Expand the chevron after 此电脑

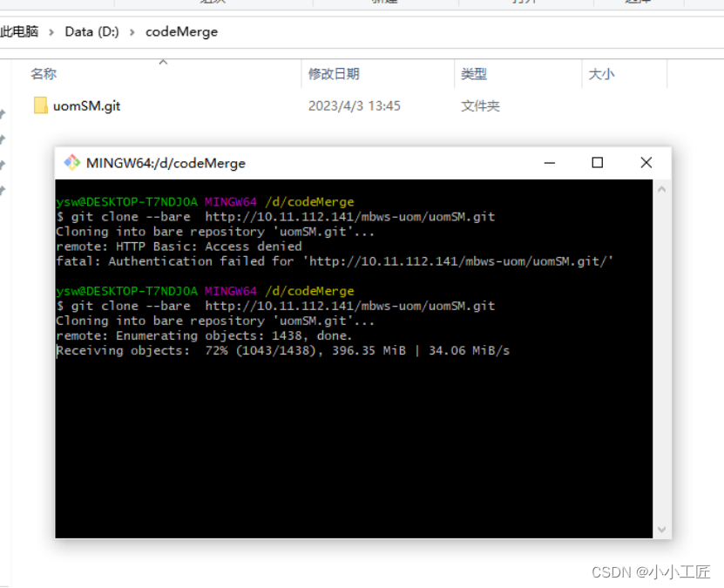(x=51, y=31)
